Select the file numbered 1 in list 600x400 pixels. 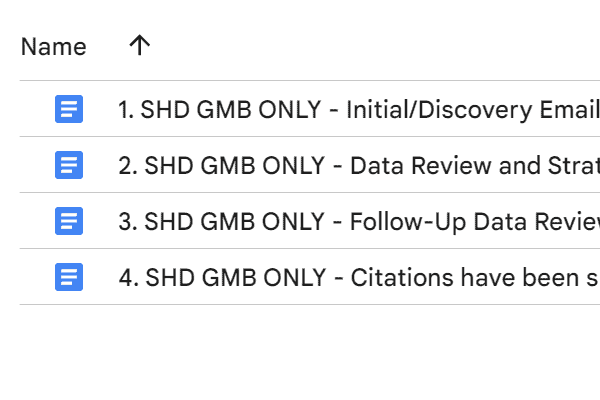[x=300, y=109]
